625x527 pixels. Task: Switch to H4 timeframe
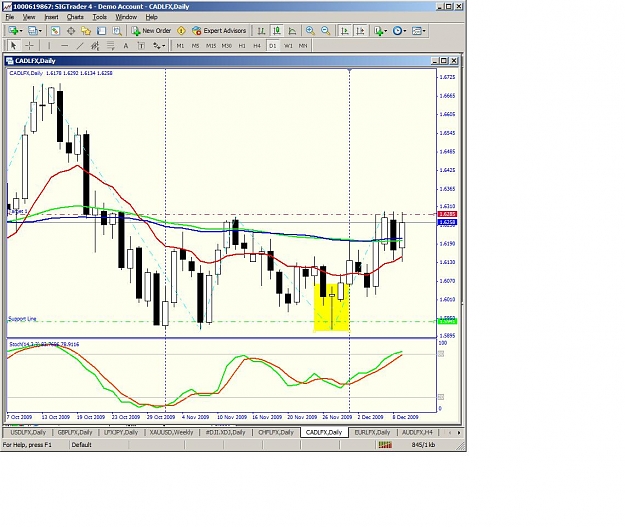tap(257, 46)
